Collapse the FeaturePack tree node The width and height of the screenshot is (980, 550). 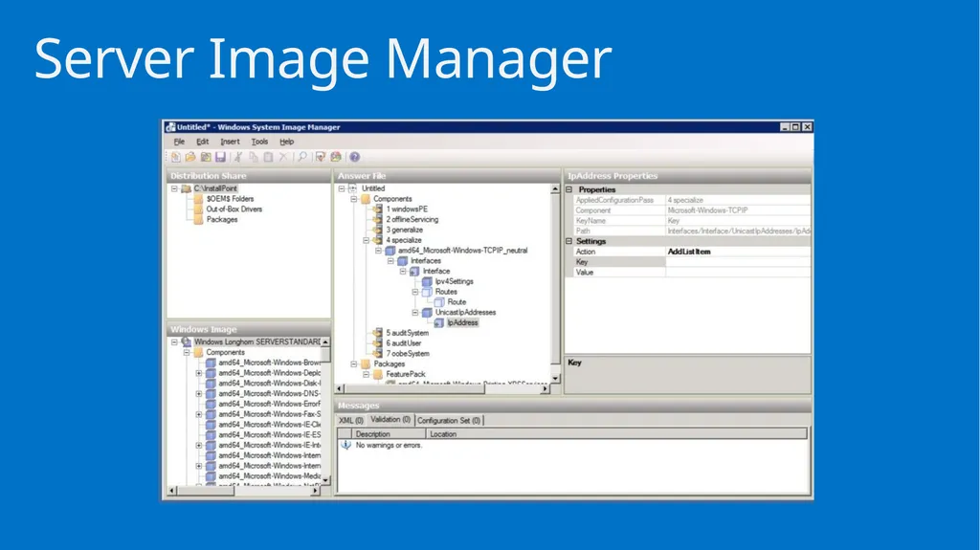(x=367, y=374)
